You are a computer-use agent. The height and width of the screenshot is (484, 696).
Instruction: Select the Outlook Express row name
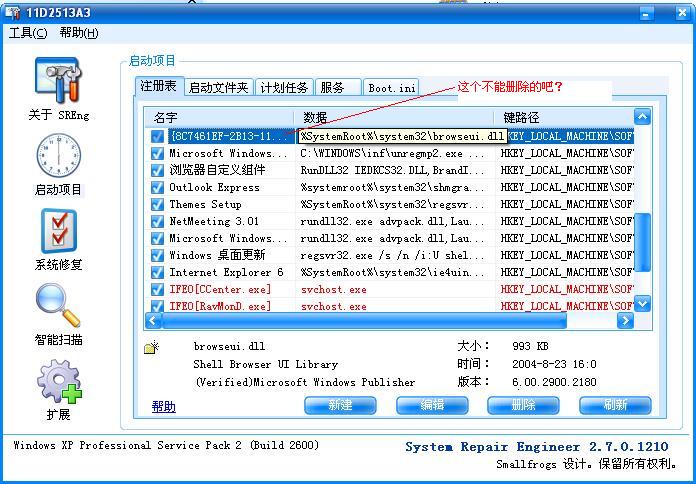coord(214,187)
